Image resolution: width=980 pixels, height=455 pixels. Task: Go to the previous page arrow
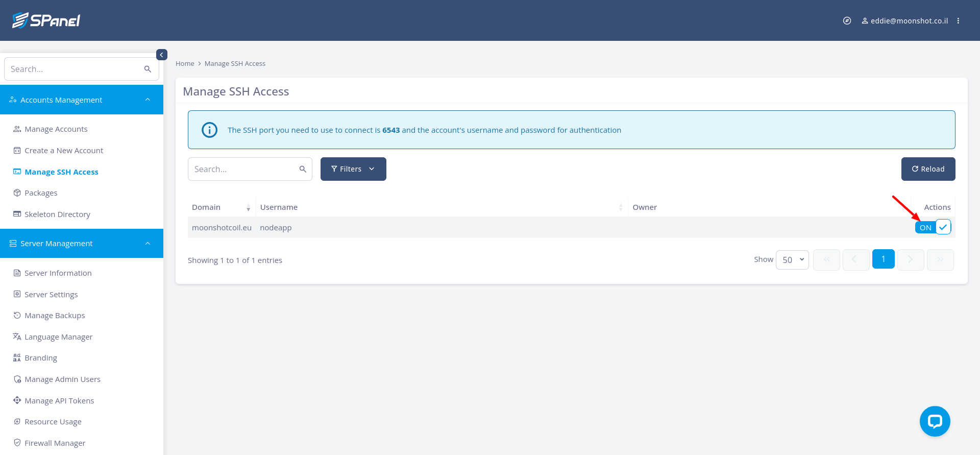(856, 259)
